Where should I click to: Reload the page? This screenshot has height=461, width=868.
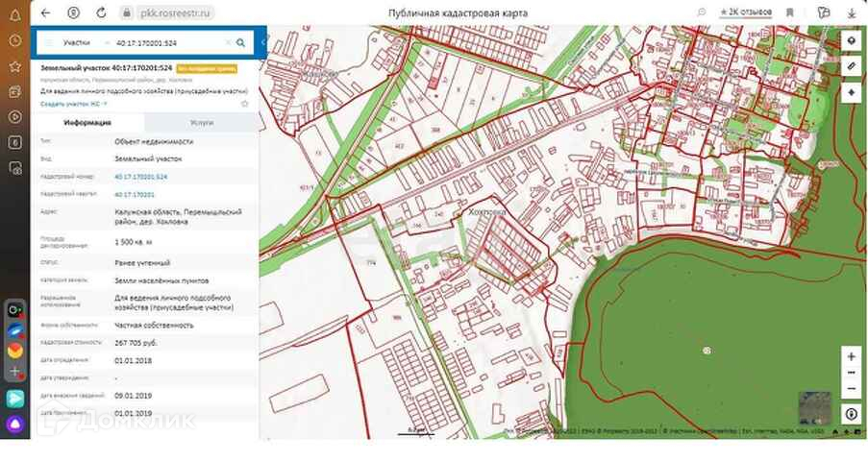[101, 12]
